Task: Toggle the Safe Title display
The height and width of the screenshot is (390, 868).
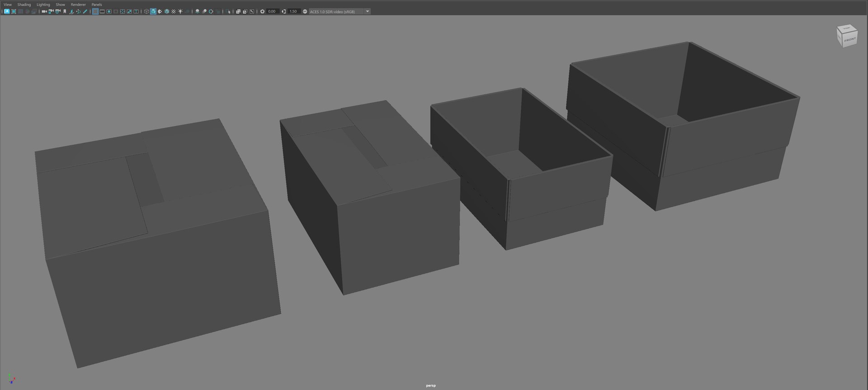Action: (x=136, y=11)
